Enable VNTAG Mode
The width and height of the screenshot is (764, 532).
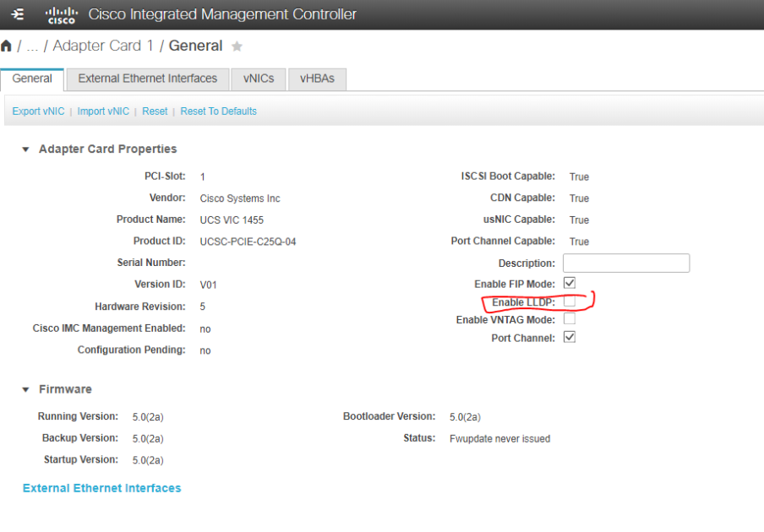pyautogui.click(x=570, y=318)
